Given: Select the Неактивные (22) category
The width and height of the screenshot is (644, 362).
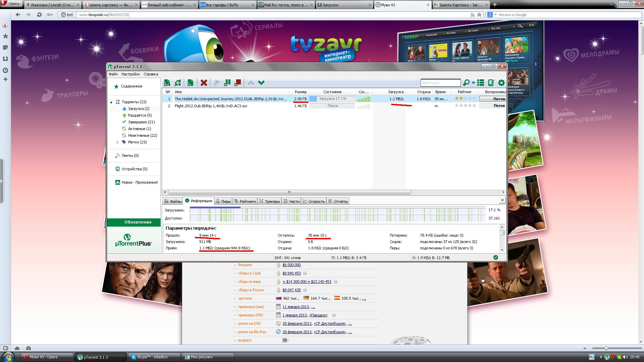Looking at the screenshot, I should [x=142, y=135].
